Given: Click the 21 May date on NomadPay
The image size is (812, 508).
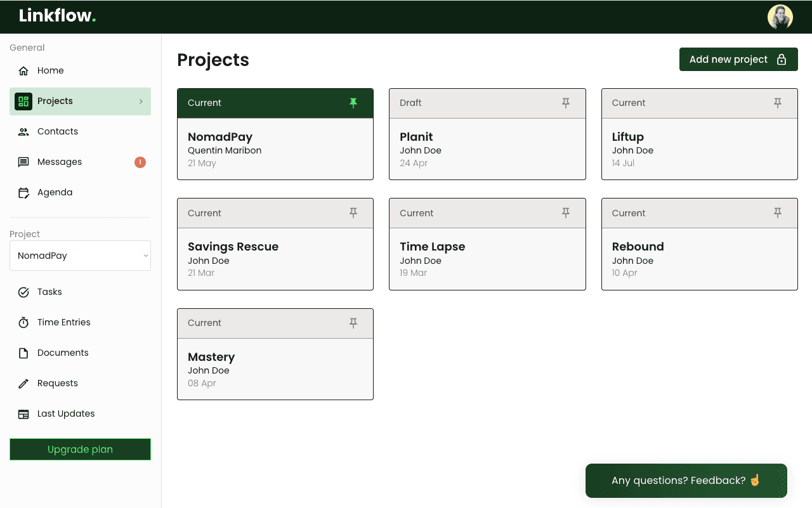Looking at the screenshot, I should pyautogui.click(x=202, y=163).
